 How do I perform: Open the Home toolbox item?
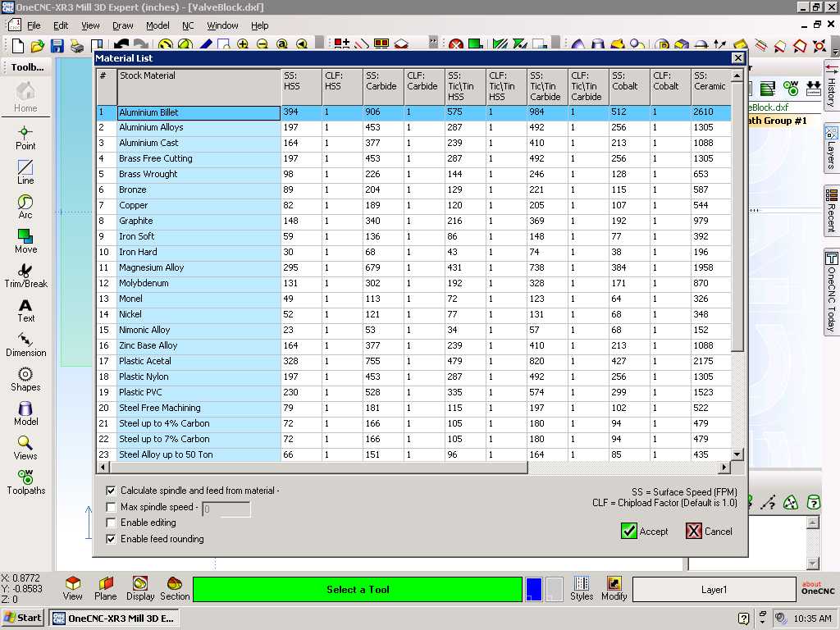point(25,98)
